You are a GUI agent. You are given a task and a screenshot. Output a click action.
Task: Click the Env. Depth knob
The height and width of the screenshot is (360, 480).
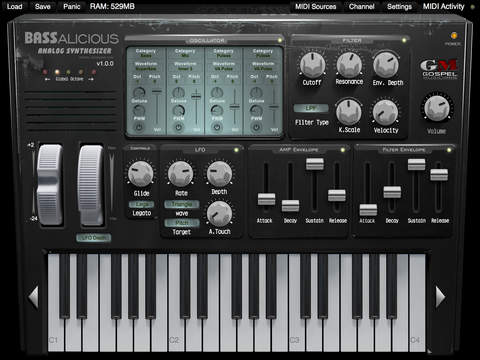(386, 64)
